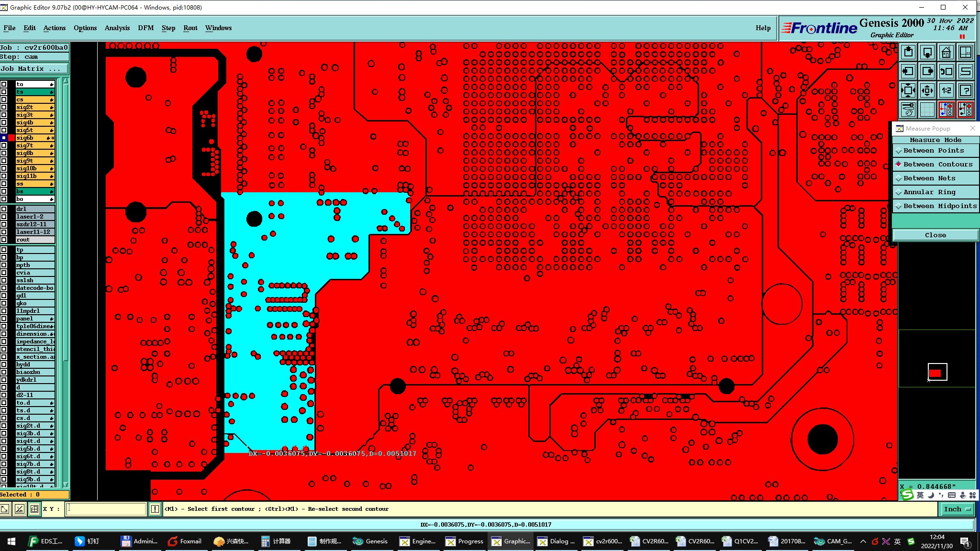The width and height of the screenshot is (980, 551).
Task: Click the pan left arrow icon
Action: 908,71
